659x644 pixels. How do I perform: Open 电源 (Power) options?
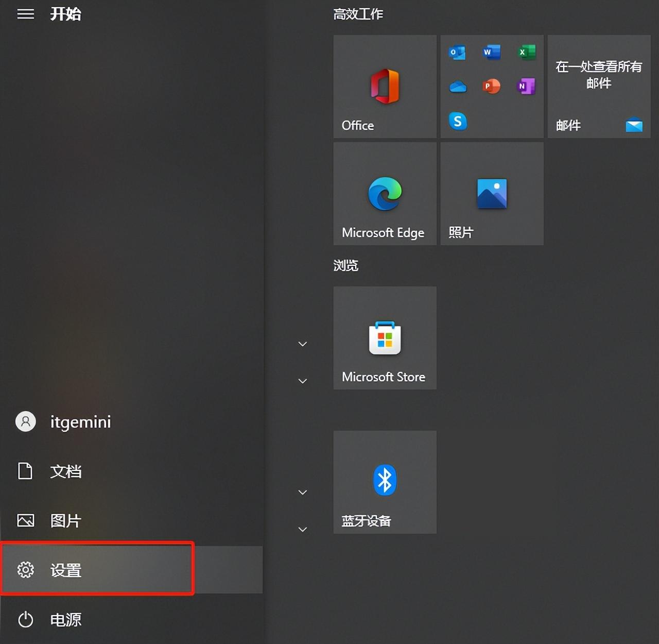point(66,619)
